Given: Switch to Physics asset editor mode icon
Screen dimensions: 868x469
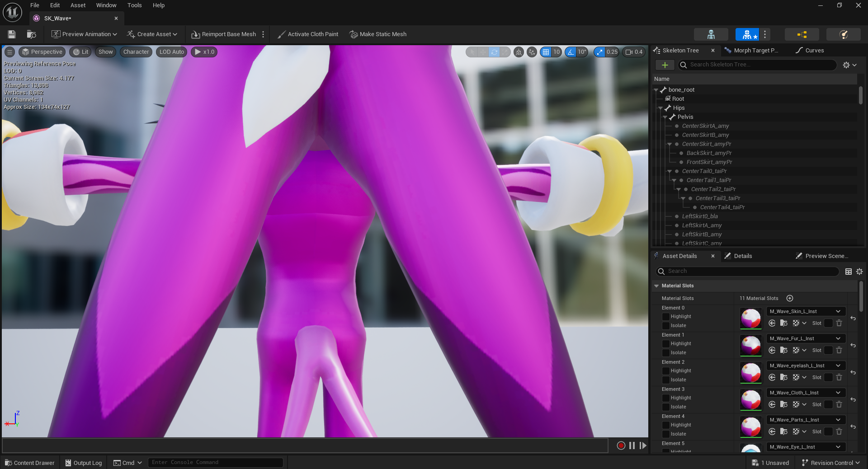Looking at the screenshot, I should [x=843, y=34].
